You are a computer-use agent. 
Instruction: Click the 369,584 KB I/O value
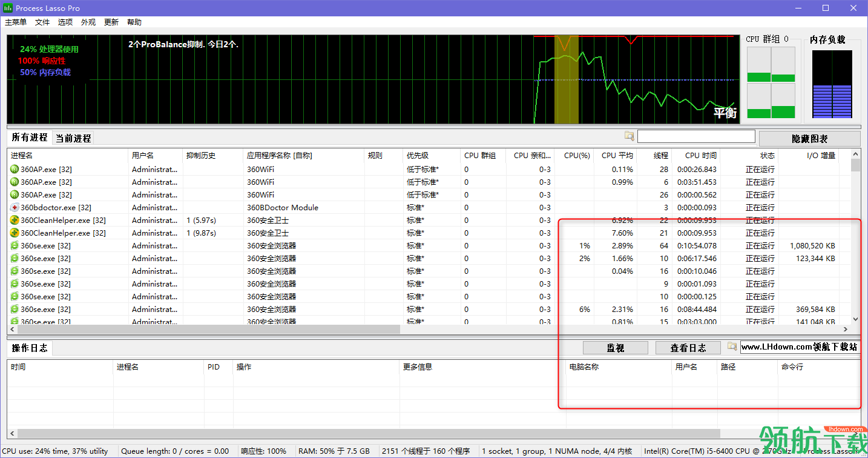pos(815,309)
